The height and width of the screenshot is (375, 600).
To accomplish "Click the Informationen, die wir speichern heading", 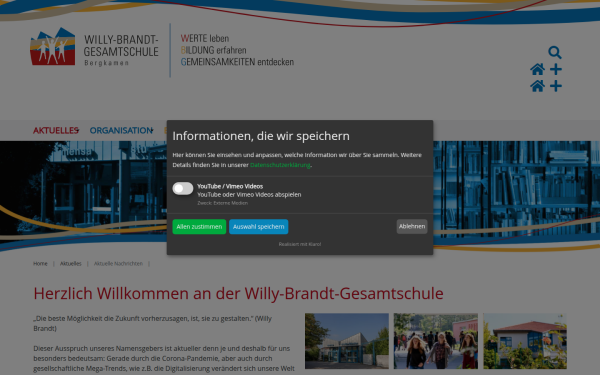I will [261, 136].
